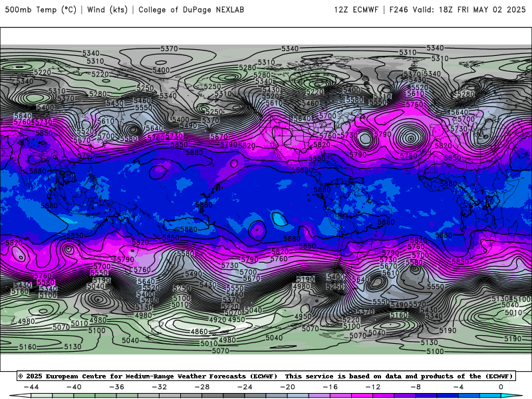Viewport: 532px width, 399px height.
Task: Click the "500mb Temp (°C)" title text
Action: click(41, 10)
